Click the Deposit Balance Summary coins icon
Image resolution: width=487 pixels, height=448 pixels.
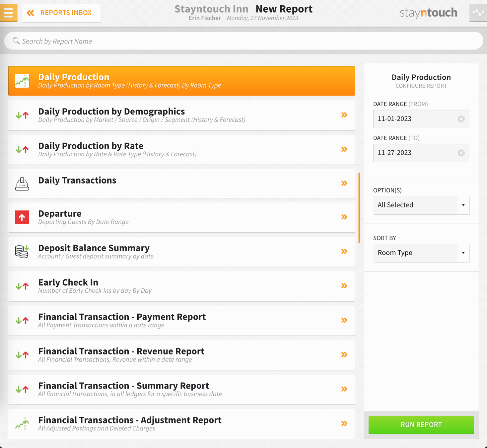click(x=22, y=252)
